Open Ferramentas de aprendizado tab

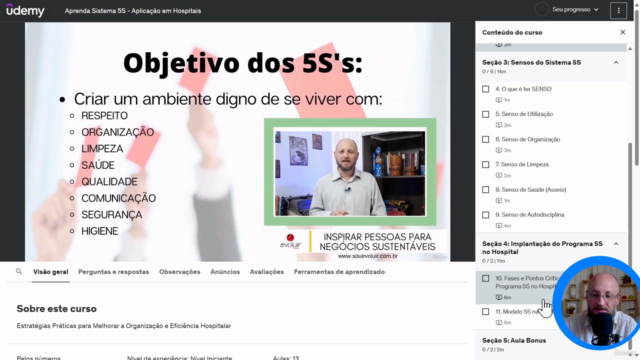click(x=339, y=272)
